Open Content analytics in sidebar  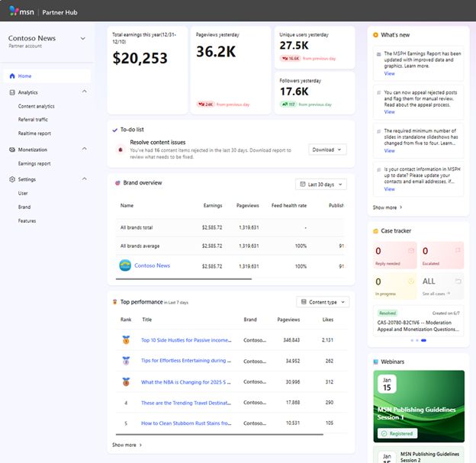pyautogui.click(x=36, y=107)
